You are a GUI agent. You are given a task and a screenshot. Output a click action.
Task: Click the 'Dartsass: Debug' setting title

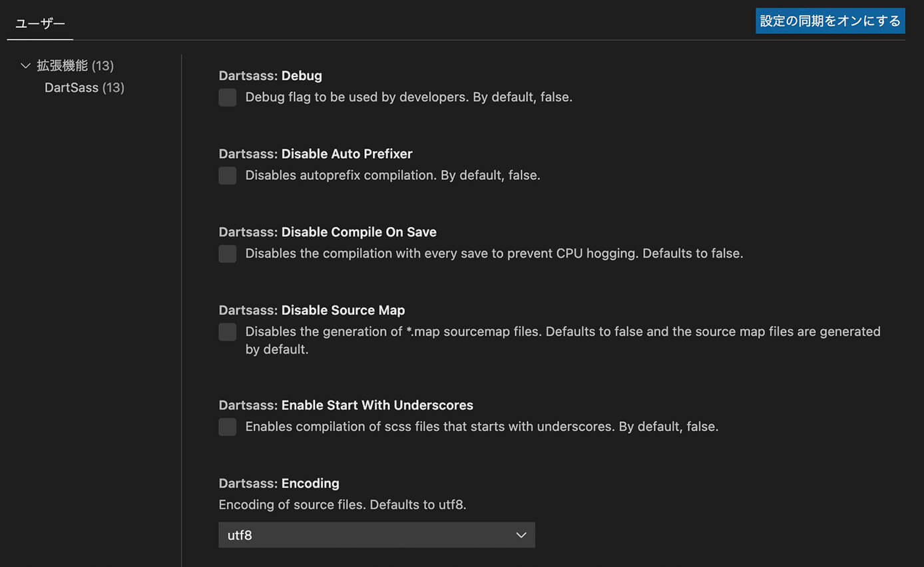[270, 75]
